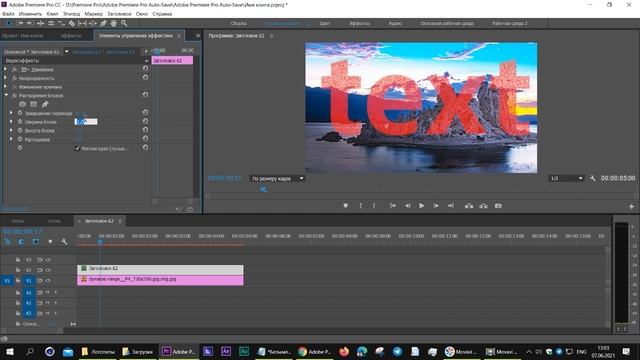Viewport: 640px width, 360px height.
Task: Click the Extract button
Action: coord(484,206)
